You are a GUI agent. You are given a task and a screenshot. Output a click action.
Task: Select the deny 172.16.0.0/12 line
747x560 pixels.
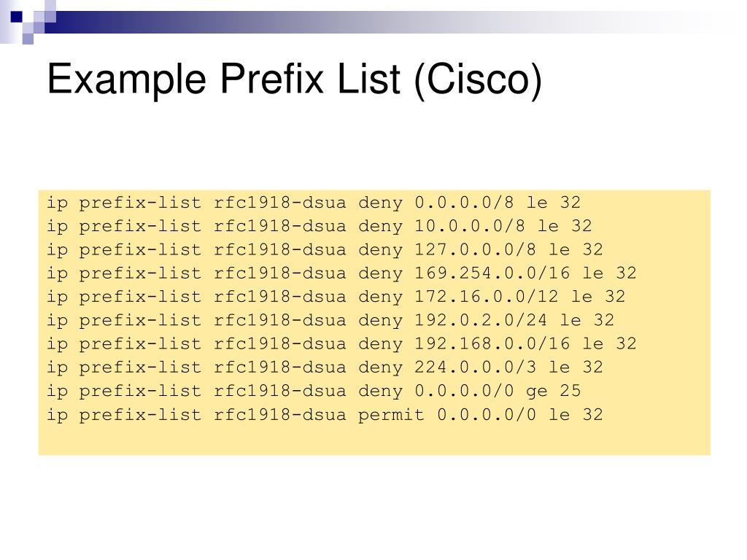[336, 297]
